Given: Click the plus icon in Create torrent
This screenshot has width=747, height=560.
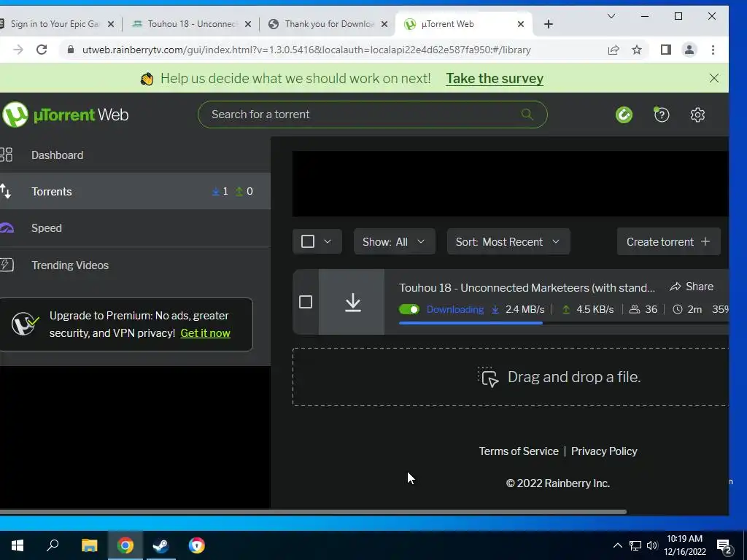Looking at the screenshot, I should pyautogui.click(x=705, y=241).
